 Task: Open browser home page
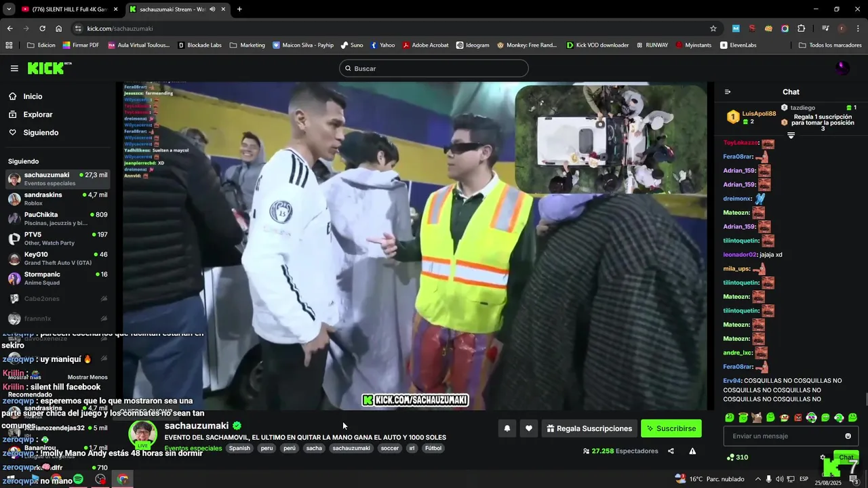[58, 28]
